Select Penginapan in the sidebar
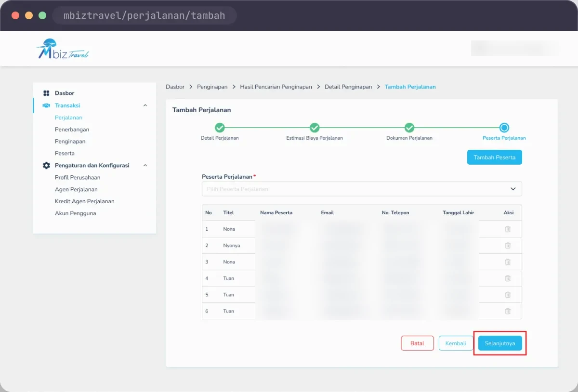 (70, 142)
